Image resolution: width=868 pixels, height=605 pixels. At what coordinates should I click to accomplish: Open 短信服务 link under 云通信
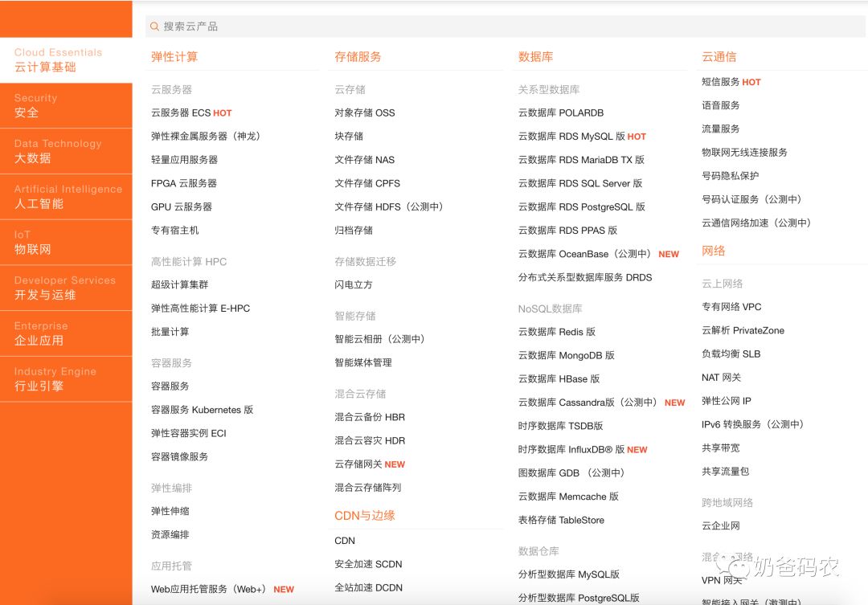coord(721,82)
